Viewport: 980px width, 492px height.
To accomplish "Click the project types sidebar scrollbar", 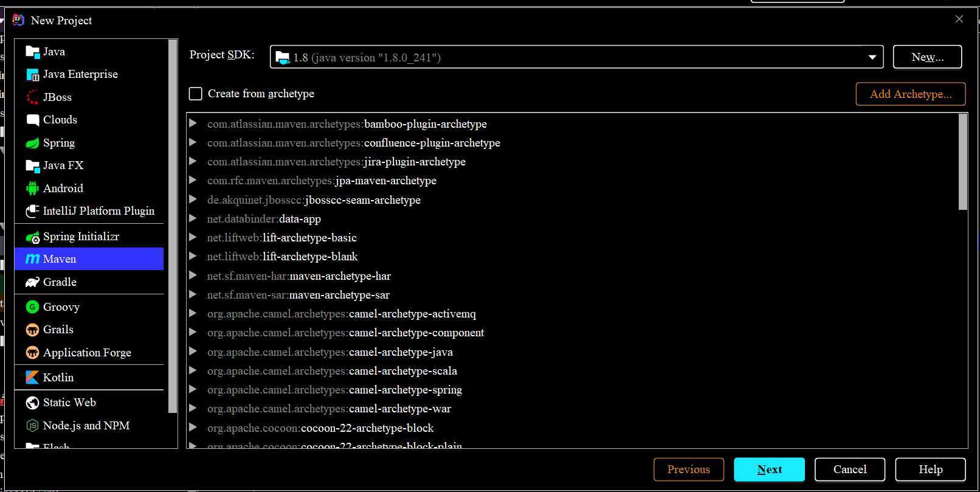I will click(173, 227).
